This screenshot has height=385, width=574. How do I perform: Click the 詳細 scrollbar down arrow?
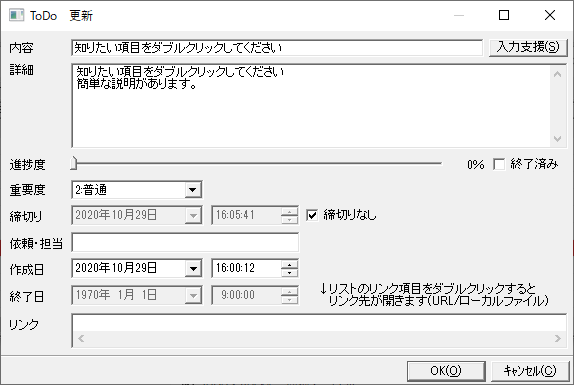[x=558, y=139]
